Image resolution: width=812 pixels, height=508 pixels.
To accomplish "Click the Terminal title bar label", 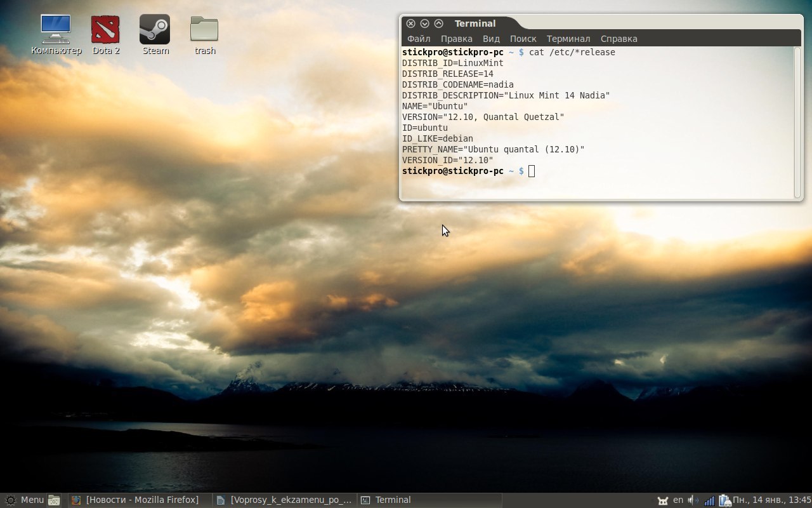I will click(x=475, y=23).
